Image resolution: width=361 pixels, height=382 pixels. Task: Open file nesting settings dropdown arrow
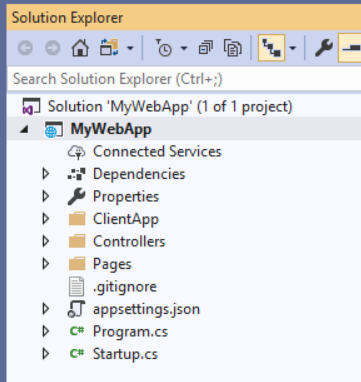click(x=292, y=48)
